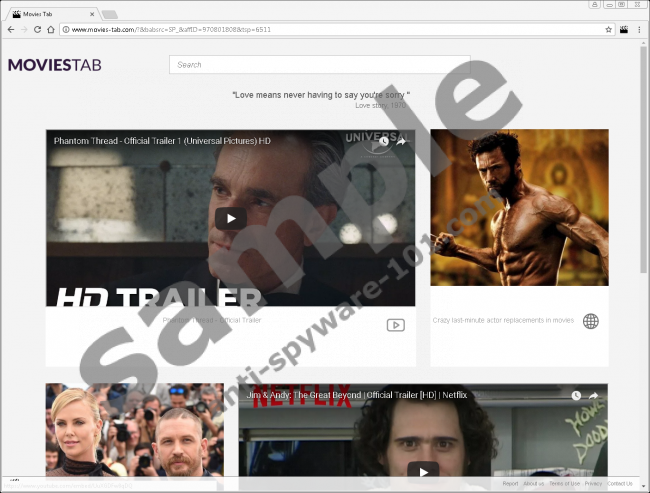Close the Movies Tab browser tab

(x=92, y=14)
